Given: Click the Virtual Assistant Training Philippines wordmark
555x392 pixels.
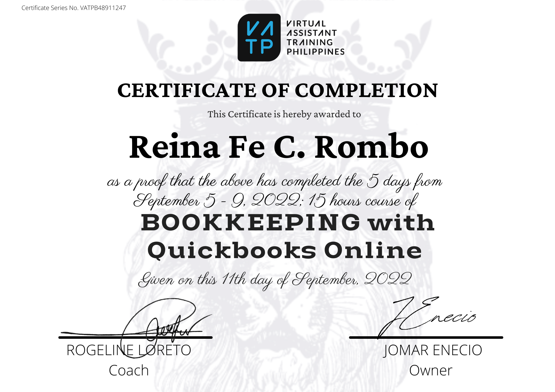Looking at the screenshot, I should (316, 38).
